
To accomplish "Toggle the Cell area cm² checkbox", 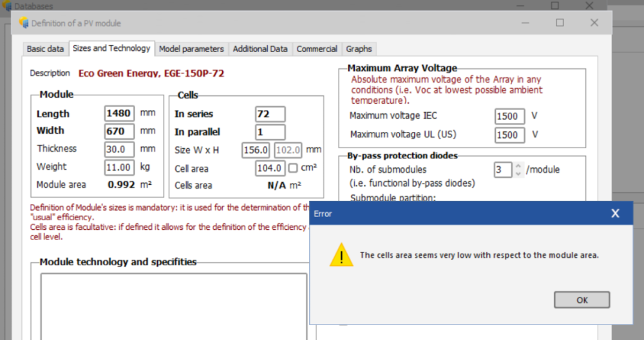I will point(293,169).
